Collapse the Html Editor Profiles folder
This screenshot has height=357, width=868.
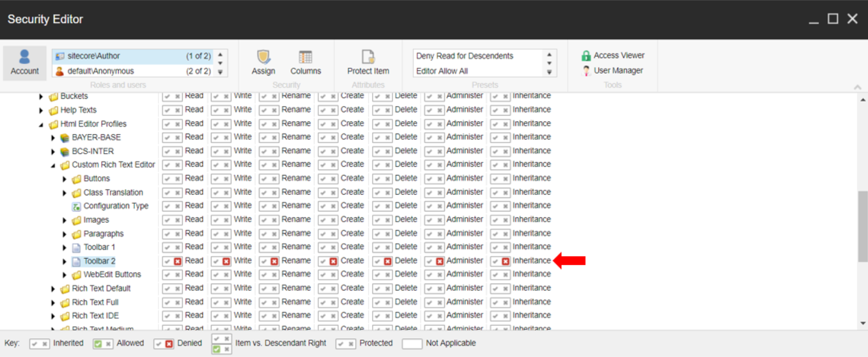coord(42,125)
